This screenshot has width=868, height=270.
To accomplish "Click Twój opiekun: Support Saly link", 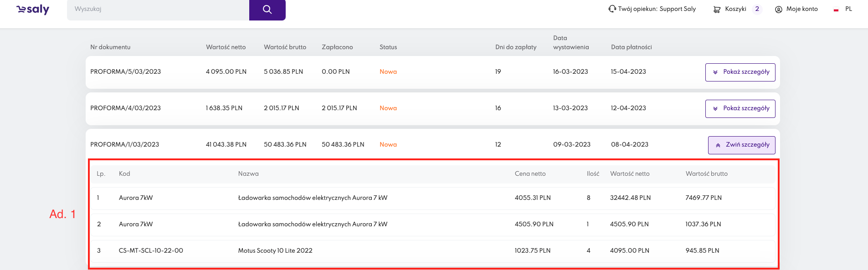I will (657, 9).
